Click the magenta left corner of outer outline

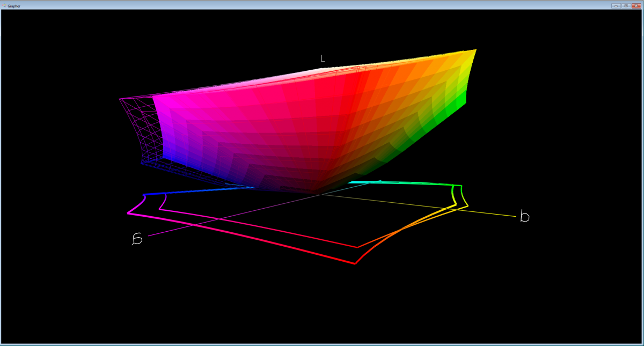click(x=129, y=214)
